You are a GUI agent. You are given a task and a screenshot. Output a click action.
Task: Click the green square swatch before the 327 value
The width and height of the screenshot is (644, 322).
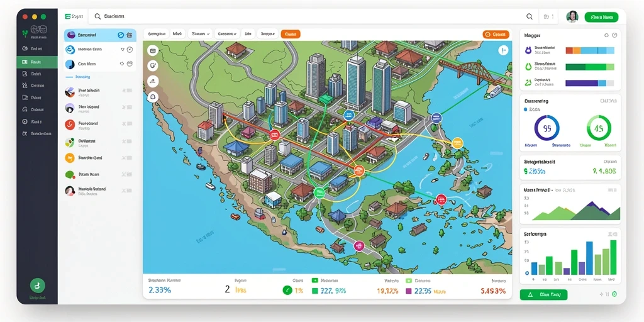click(x=315, y=291)
